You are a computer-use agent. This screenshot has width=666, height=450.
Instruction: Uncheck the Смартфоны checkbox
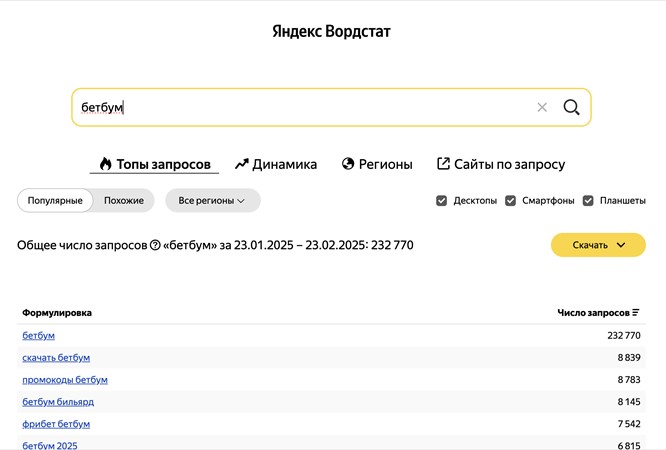[x=511, y=201]
